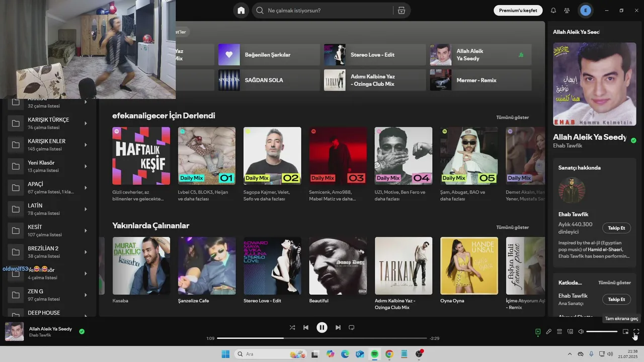
Task: Open Google Chrome from taskbar
Action: [389, 354]
